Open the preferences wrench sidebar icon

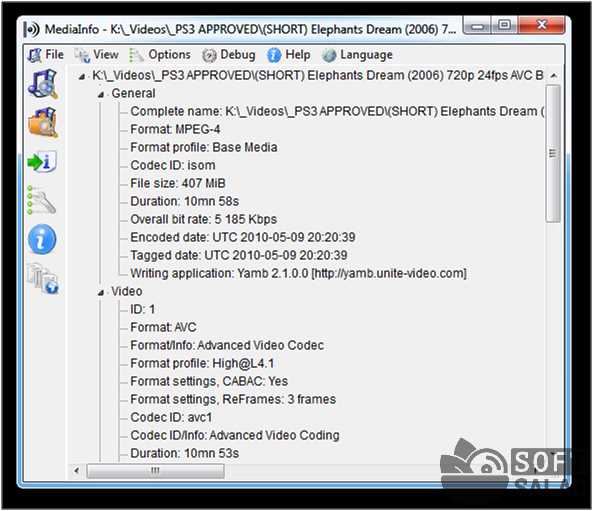pos(42,200)
